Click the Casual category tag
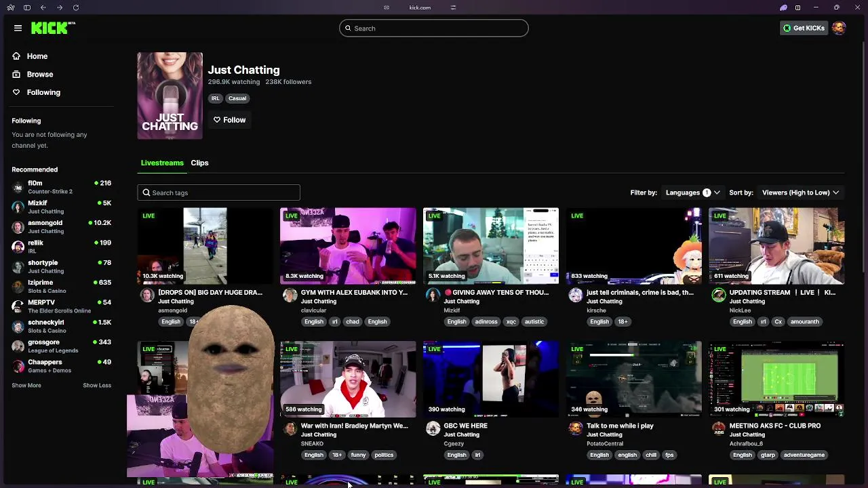Image resolution: width=868 pixels, height=488 pixels. [x=237, y=98]
